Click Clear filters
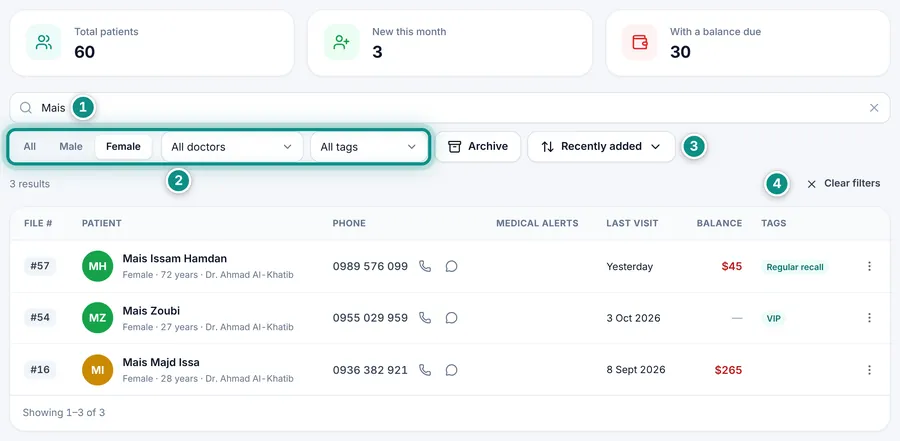900x441 pixels. click(843, 184)
